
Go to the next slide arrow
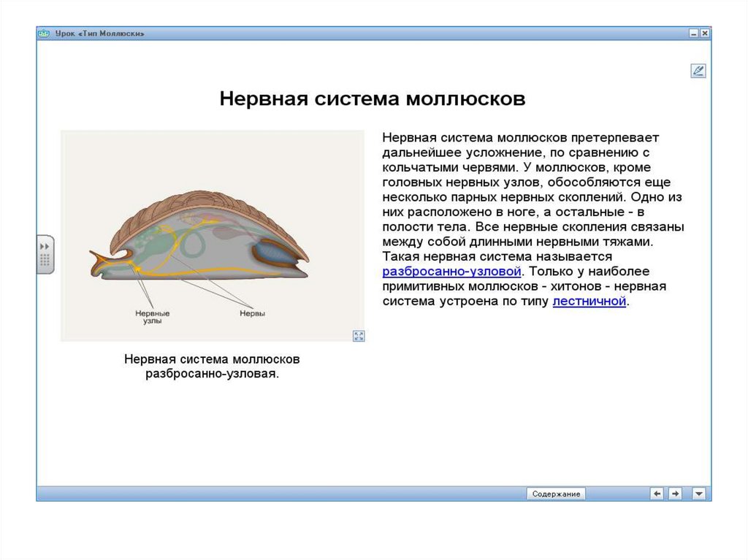pos(676,494)
